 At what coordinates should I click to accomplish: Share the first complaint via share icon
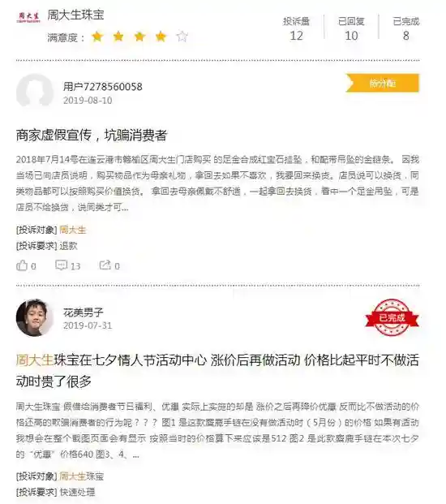coord(105,265)
